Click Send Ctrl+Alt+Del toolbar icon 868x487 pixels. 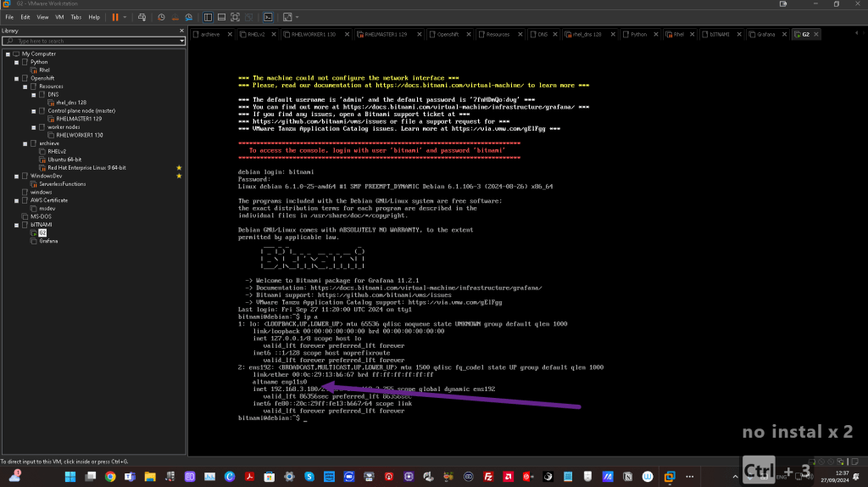(x=142, y=17)
